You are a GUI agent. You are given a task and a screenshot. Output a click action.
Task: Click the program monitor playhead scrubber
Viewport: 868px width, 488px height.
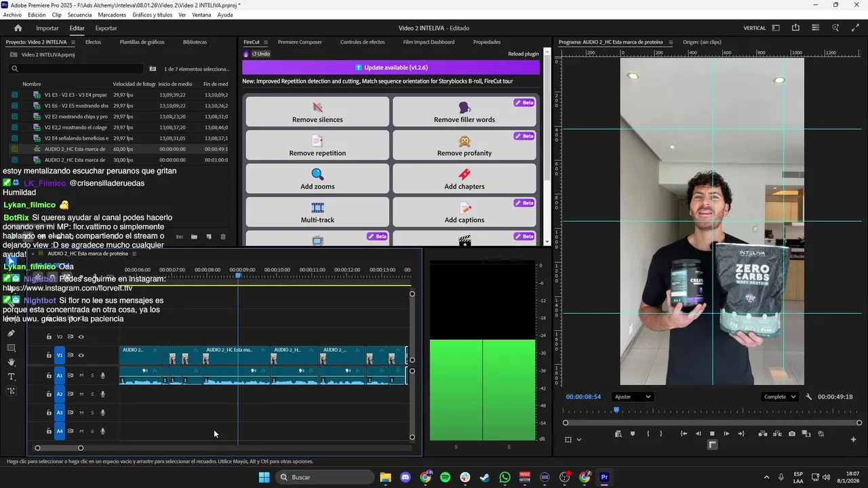[x=616, y=410]
